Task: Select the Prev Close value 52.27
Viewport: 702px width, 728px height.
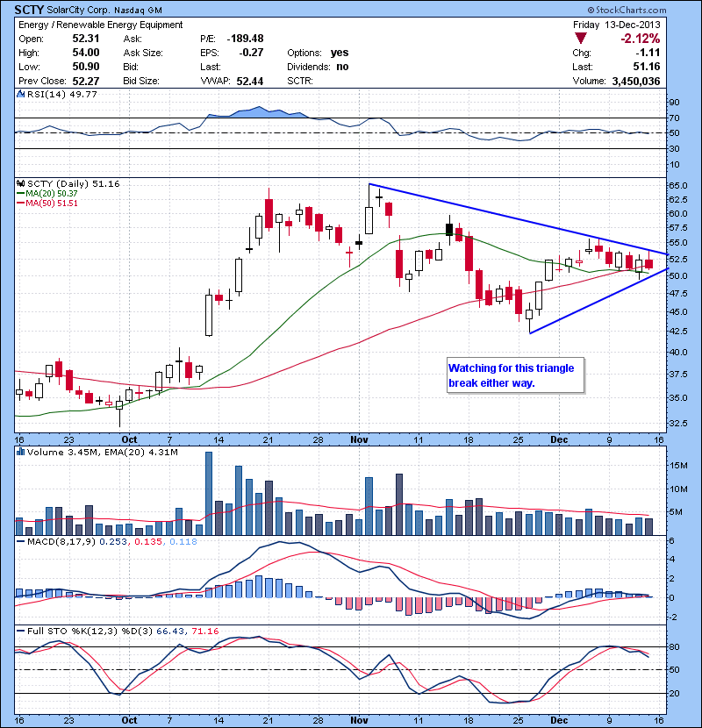Action: click(x=86, y=82)
